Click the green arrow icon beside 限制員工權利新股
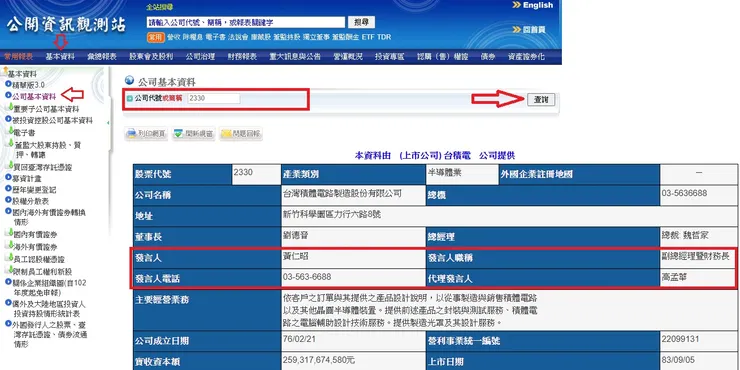 tap(10, 270)
